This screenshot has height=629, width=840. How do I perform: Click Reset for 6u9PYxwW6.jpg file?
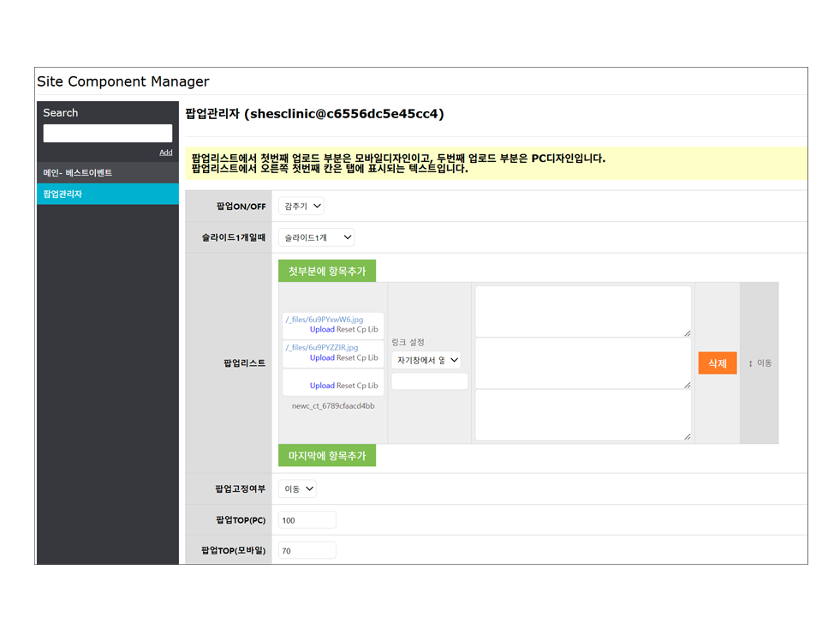pyautogui.click(x=346, y=330)
